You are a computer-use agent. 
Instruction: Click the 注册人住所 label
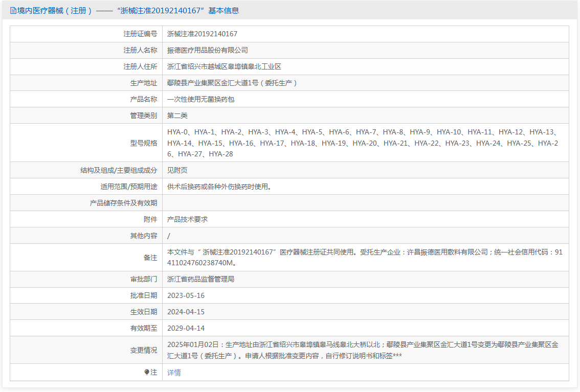pyautogui.click(x=140, y=66)
